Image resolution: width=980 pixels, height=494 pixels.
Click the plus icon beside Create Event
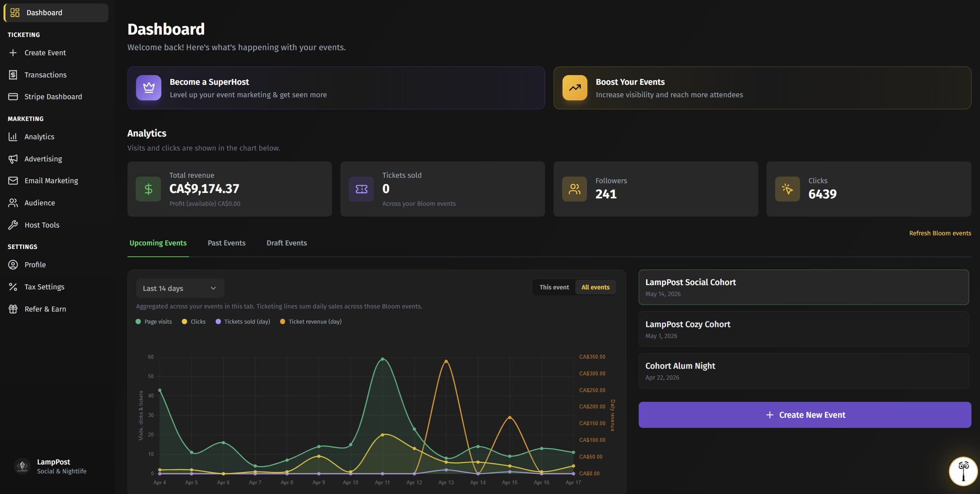pyautogui.click(x=13, y=53)
